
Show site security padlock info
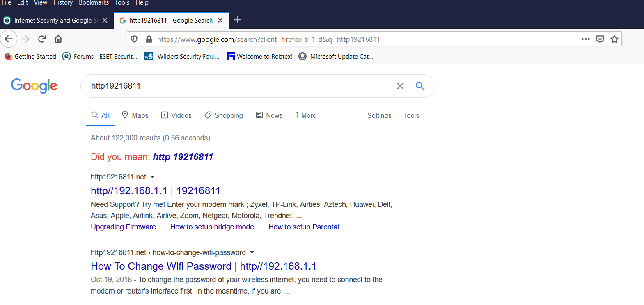pyautogui.click(x=149, y=39)
